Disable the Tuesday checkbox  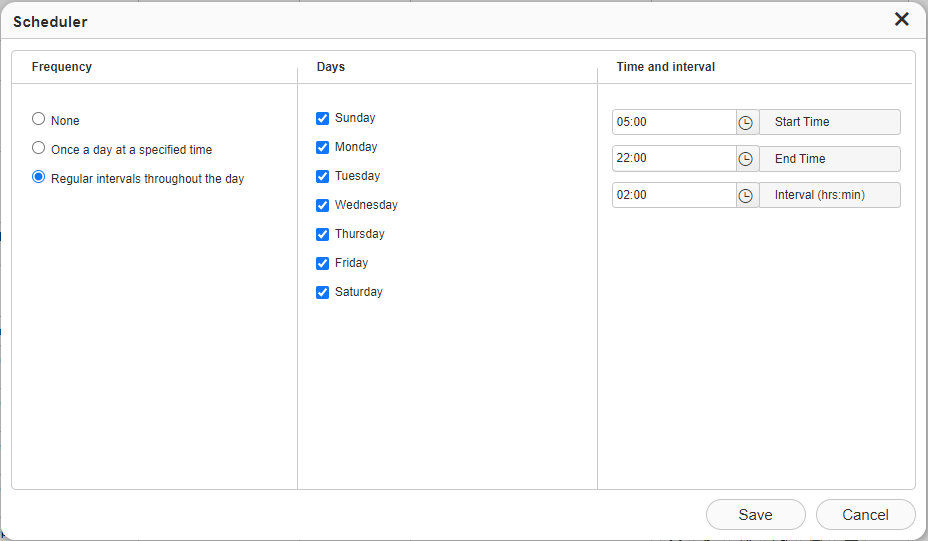tap(323, 176)
